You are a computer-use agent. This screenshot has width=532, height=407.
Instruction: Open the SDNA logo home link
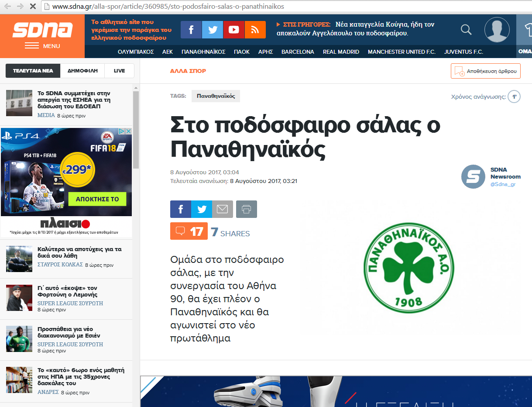tap(42, 30)
